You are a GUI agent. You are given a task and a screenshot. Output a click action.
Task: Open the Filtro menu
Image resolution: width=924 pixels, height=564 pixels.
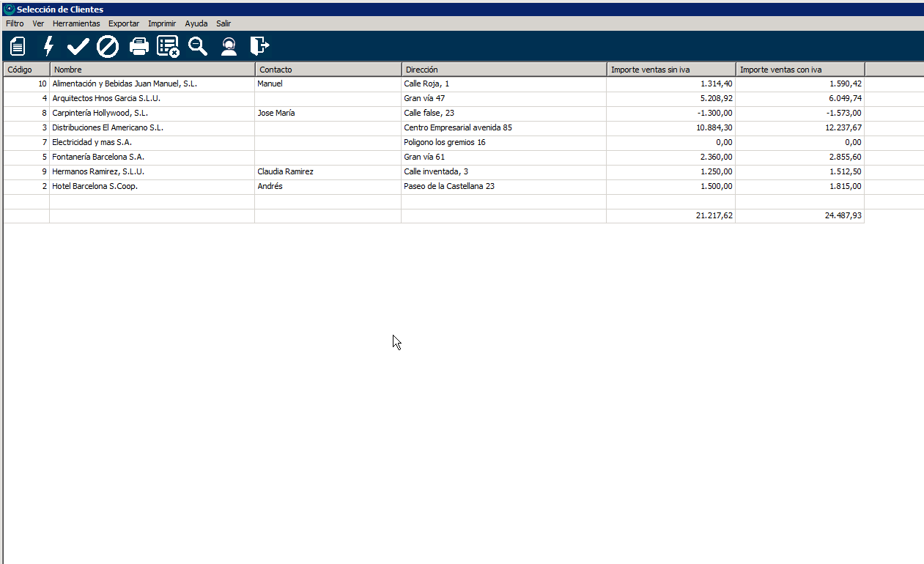pos(15,23)
